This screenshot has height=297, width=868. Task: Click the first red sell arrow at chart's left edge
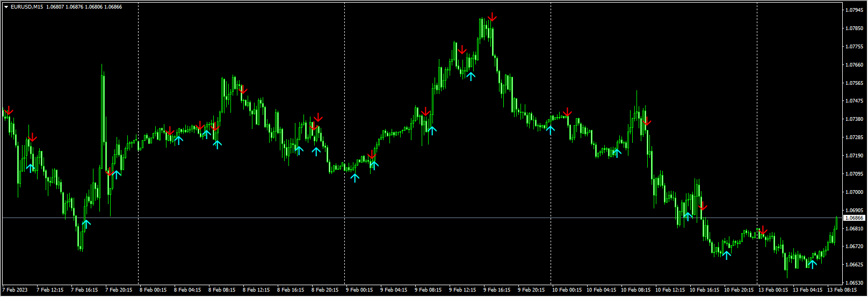point(8,111)
